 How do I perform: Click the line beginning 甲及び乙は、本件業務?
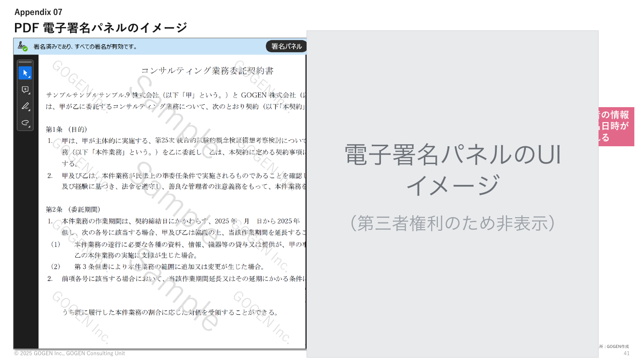tap(184, 176)
